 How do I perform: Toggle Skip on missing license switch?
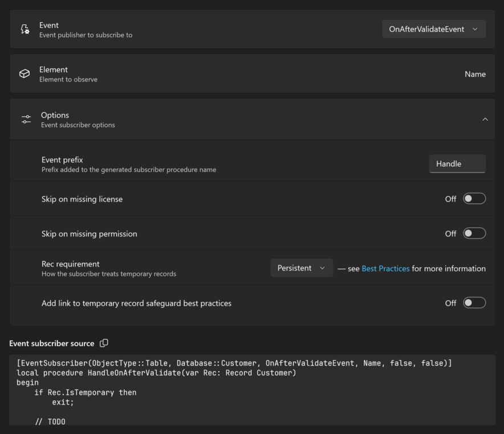point(474,199)
